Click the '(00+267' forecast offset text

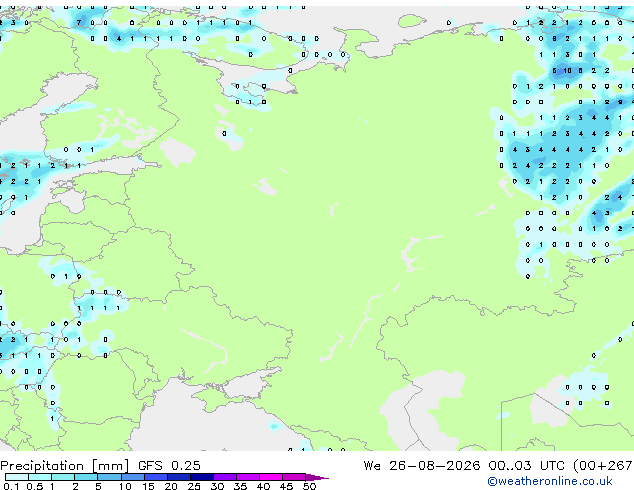[603, 466]
